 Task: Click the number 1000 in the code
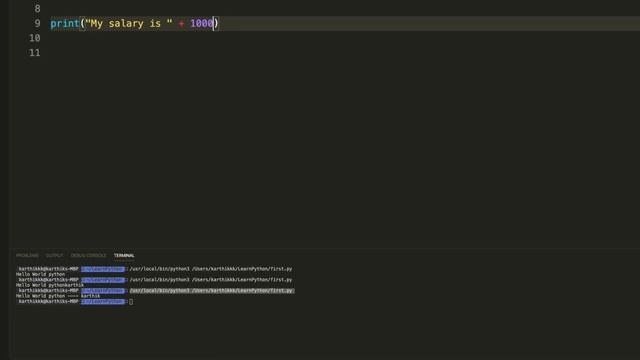click(x=202, y=23)
